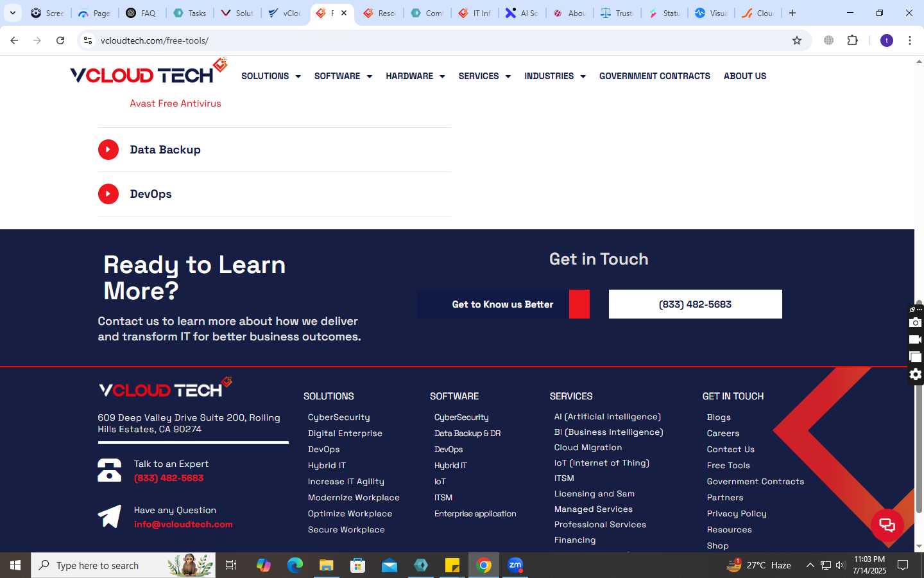The height and width of the screenshot is (578, 924).
Task: Switch to the FAQ tab
Action: point(142,13)
